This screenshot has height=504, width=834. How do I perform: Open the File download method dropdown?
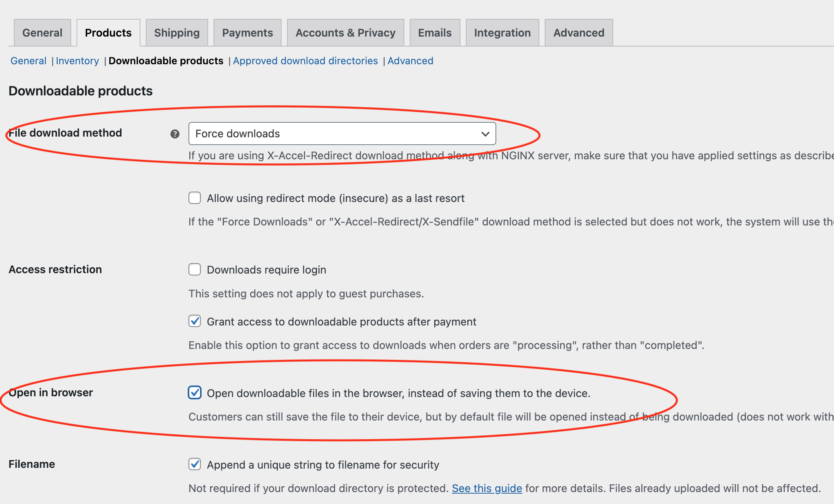(342, 134)
